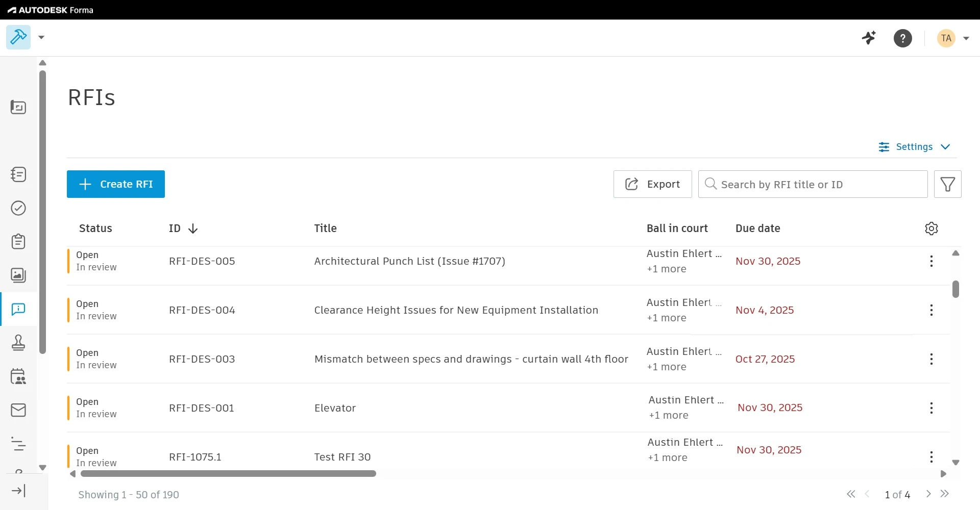980x510 pixels.
Task: Open the Help question mark icon
Action: coord(903,38)
